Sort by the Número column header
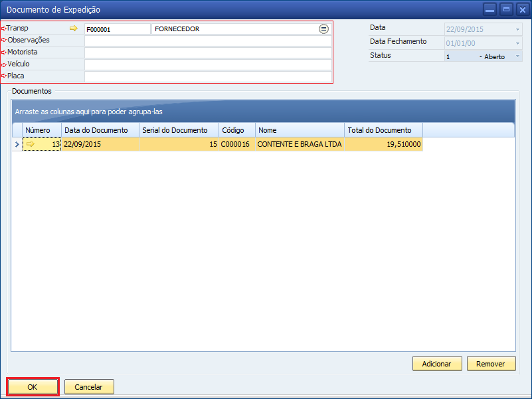The image size is (532, 399). click(x=42, y=130)
